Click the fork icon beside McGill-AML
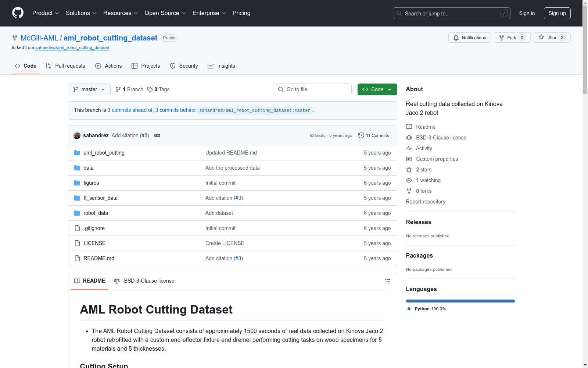Image resolution: width=588 pixels, height=368 pixels. coord(15,38)
